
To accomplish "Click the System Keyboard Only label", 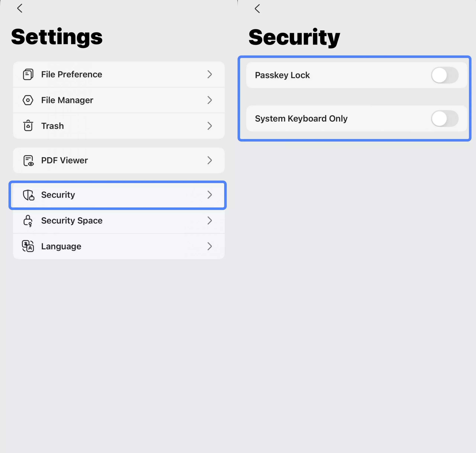I will pyautogui.click(x=301, y=119).
